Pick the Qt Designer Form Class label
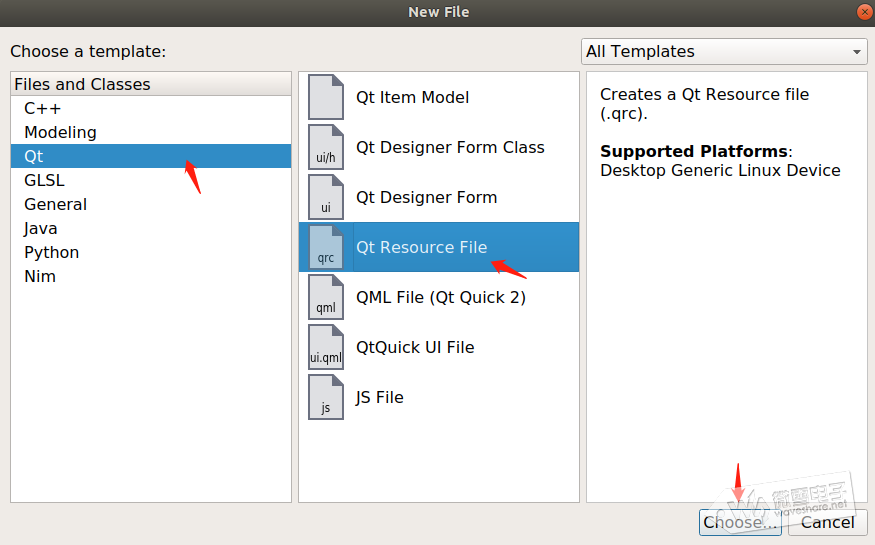This screenshot has height=545, width=875. click(x=450, y=147)
